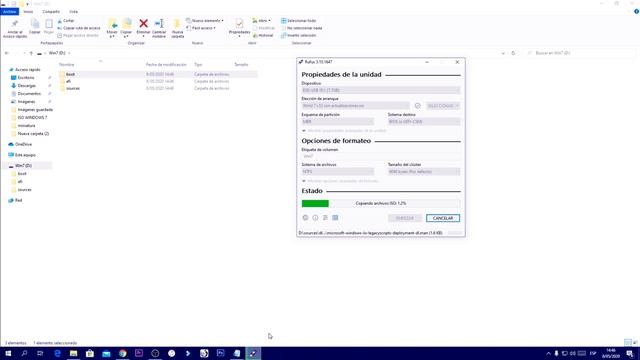Click CANCELAR button in Rufus
640x360 pixels.
pyautogui.click(x=443, y=218)
